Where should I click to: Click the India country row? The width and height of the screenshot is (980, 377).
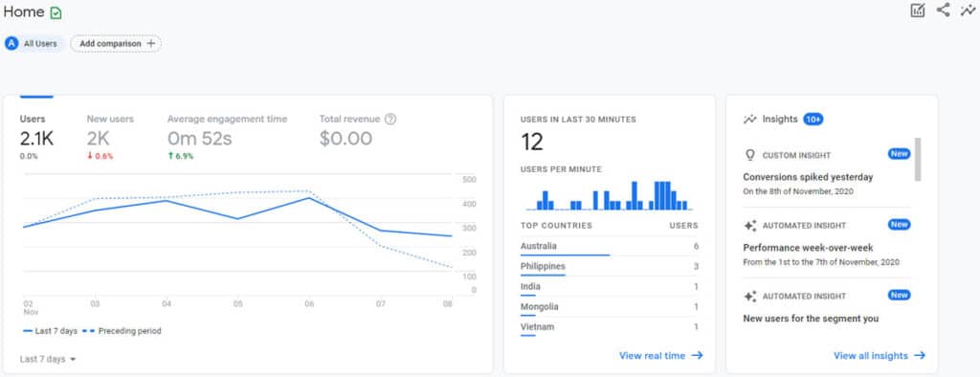click(610, 287)
